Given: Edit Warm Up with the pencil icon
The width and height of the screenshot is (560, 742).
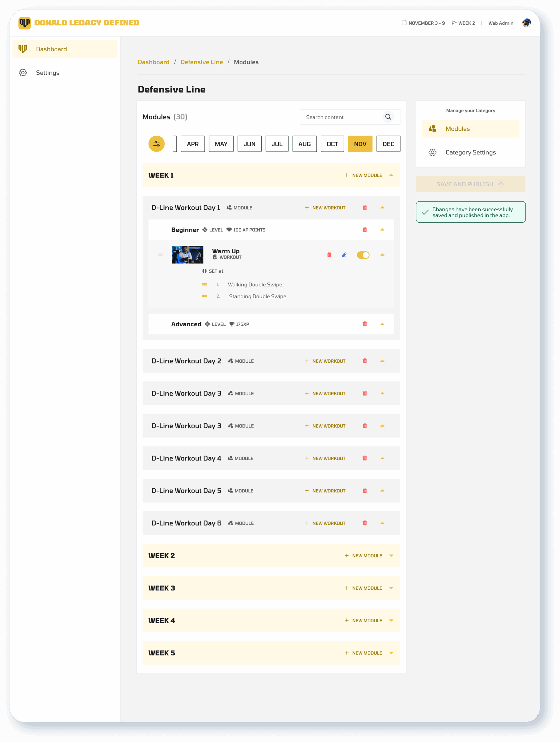Looking at the screenshot, I should [344, 255].
